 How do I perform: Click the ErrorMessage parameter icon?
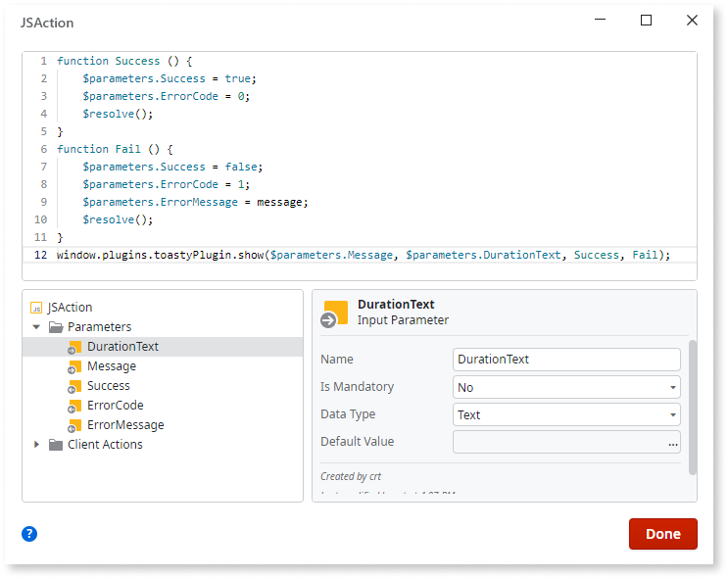tap(74, 425)
